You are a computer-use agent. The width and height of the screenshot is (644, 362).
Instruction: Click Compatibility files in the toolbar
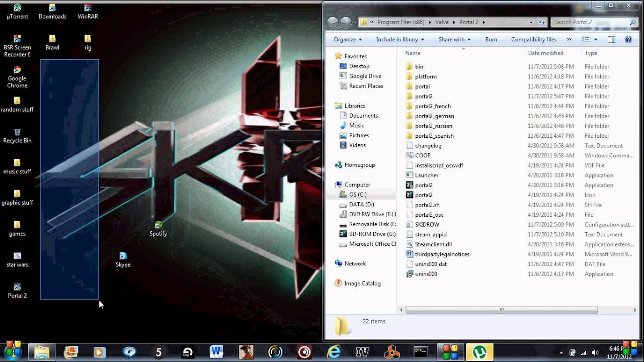534,39
